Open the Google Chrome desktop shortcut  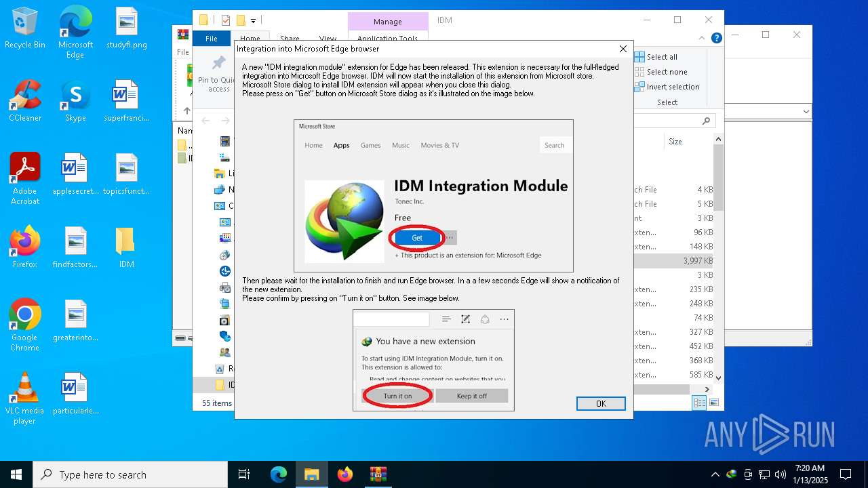(25, 325)
